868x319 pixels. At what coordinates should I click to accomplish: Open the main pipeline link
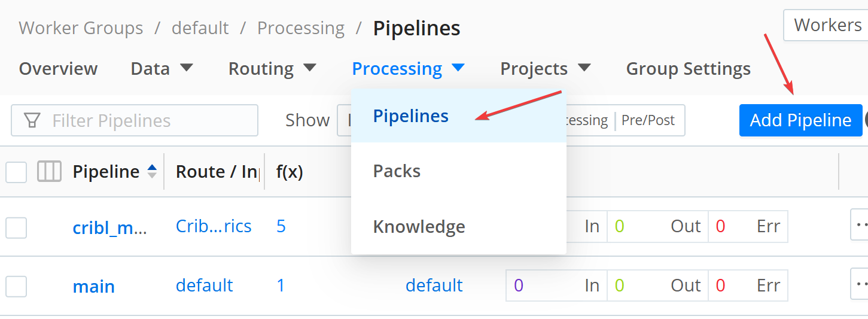pyautogui.click(x=93, y=286)
